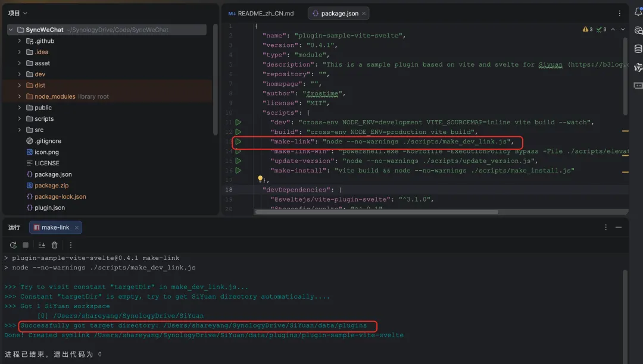Viewport: 643px width, 364px height.
Task: Close the package.json editor tab
Action: [363, 14]
